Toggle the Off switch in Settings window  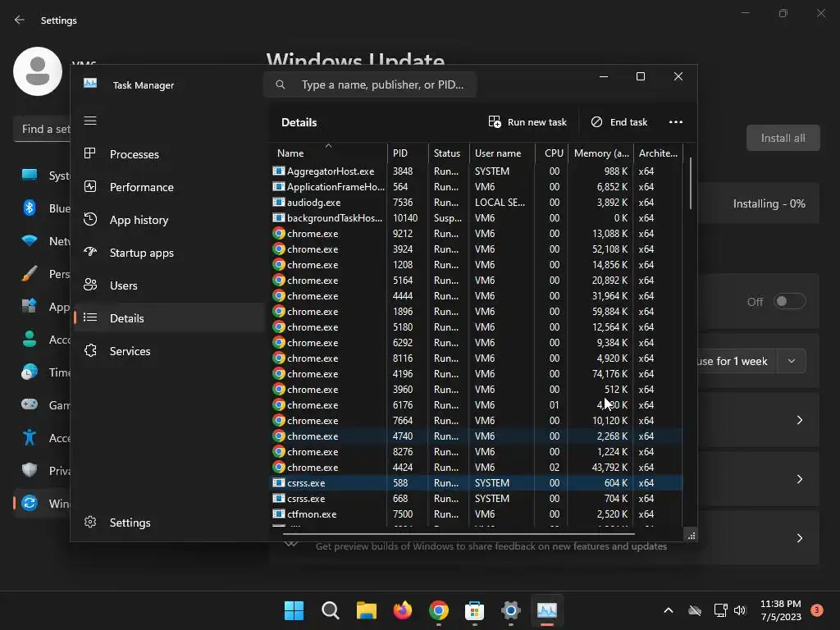pyautogui.click(x=790, y=302)
